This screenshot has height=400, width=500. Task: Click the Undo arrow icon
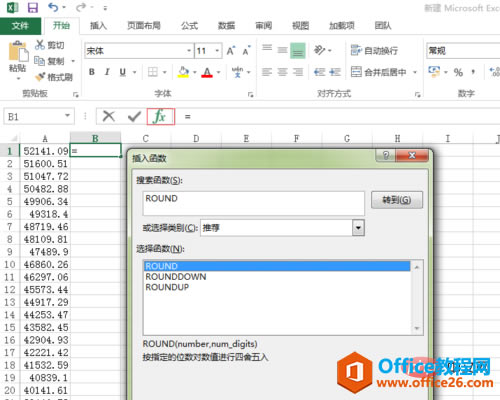click(x=53, y=7)
